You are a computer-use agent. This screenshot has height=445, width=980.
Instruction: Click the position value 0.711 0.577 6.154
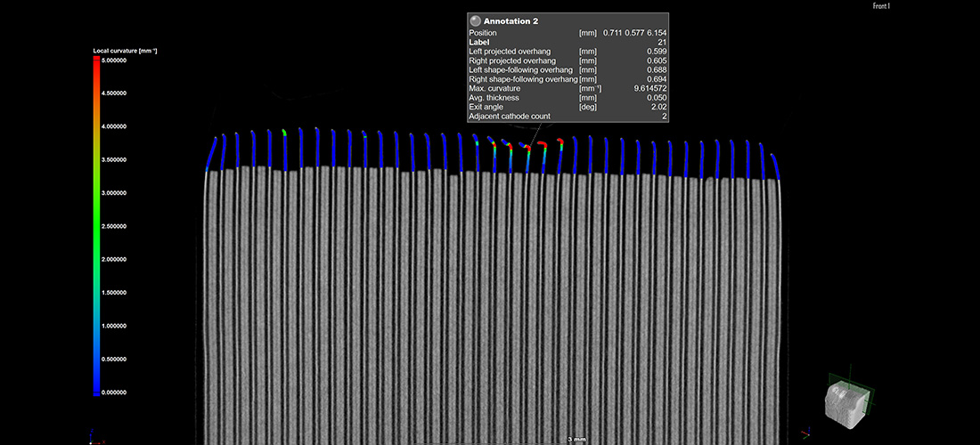pos(635,32)
